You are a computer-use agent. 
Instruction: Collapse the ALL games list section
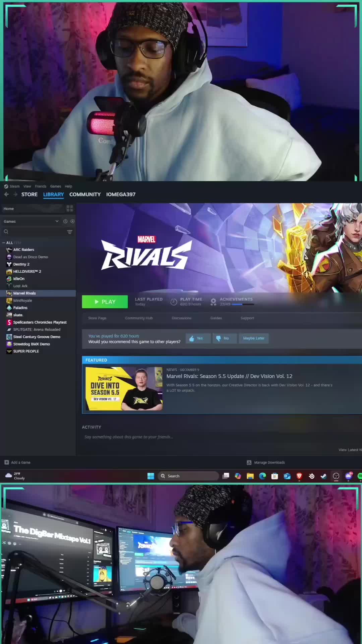(4, 243)
